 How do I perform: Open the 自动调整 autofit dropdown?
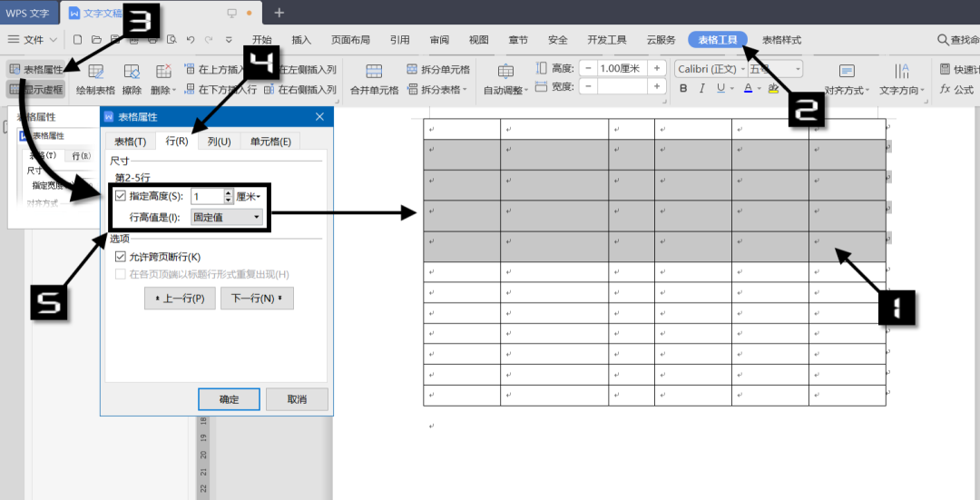(x=505, y=79)
